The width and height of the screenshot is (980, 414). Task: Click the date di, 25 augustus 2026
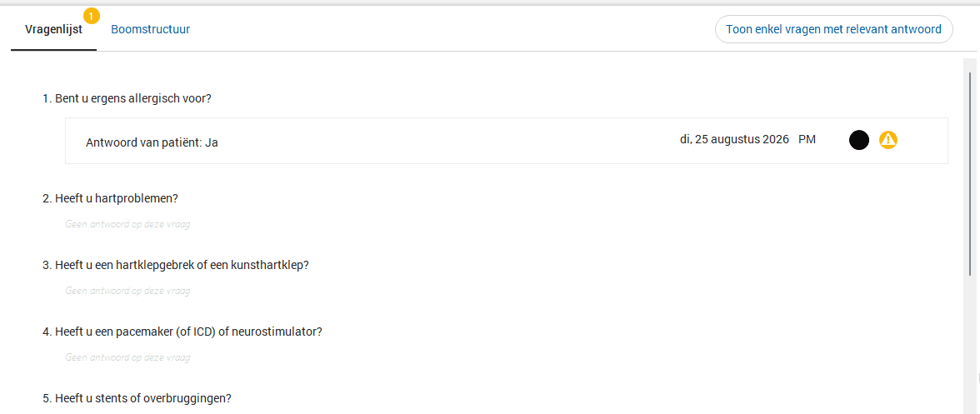click(x=734, y=139)
